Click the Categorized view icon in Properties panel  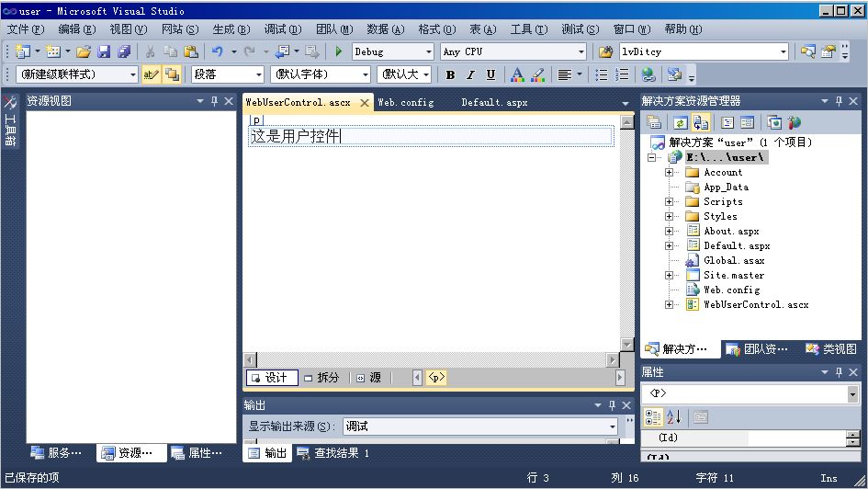tap(653, 417)
